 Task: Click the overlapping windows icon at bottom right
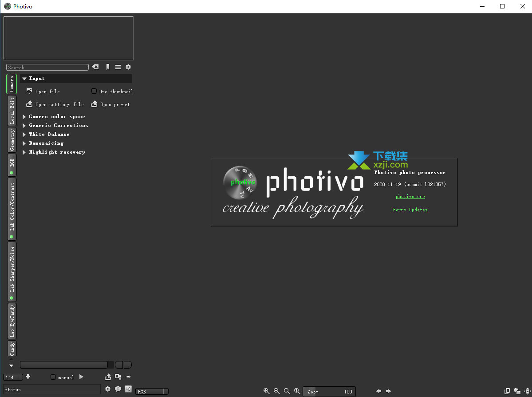pos(517,391)
